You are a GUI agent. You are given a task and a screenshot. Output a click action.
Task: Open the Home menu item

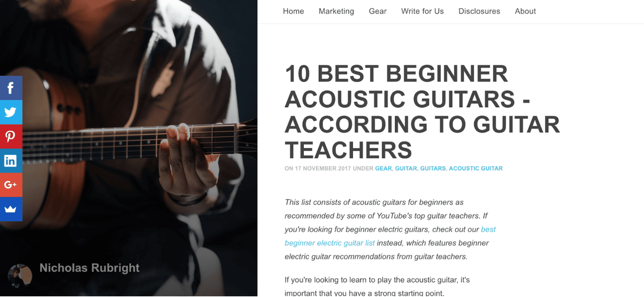293,11
